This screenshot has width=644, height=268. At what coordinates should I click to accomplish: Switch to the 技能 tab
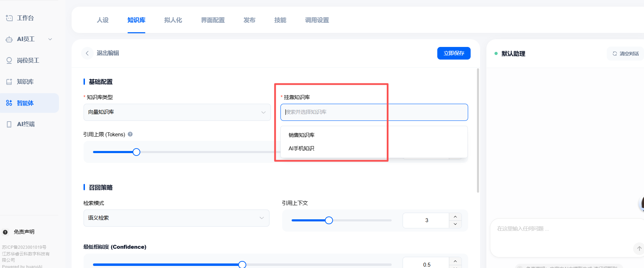(280, 20)
